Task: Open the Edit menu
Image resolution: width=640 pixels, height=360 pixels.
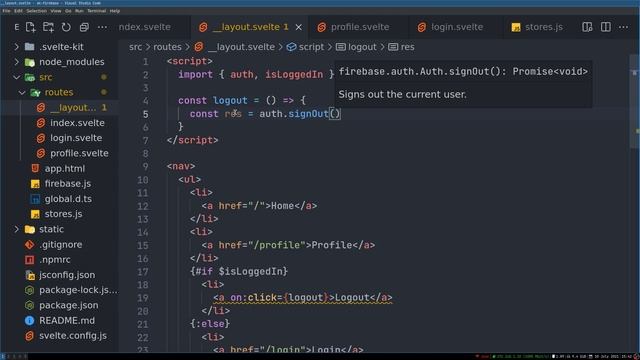Action: [x=18, y=11]
